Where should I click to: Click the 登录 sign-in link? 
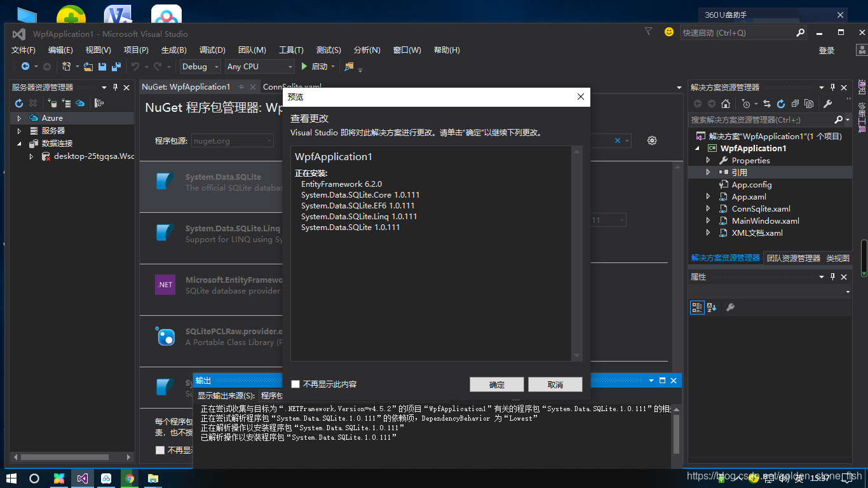click(x=827, y=50)
